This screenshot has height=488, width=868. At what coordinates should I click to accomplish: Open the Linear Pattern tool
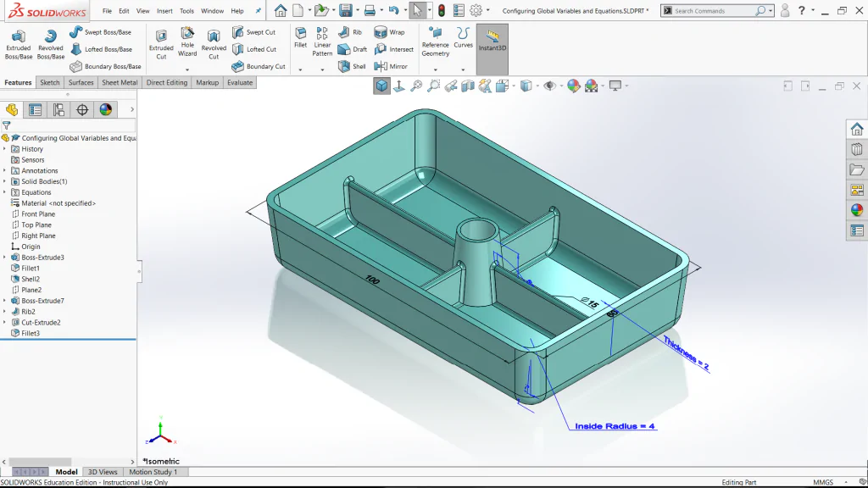(322, 42)
